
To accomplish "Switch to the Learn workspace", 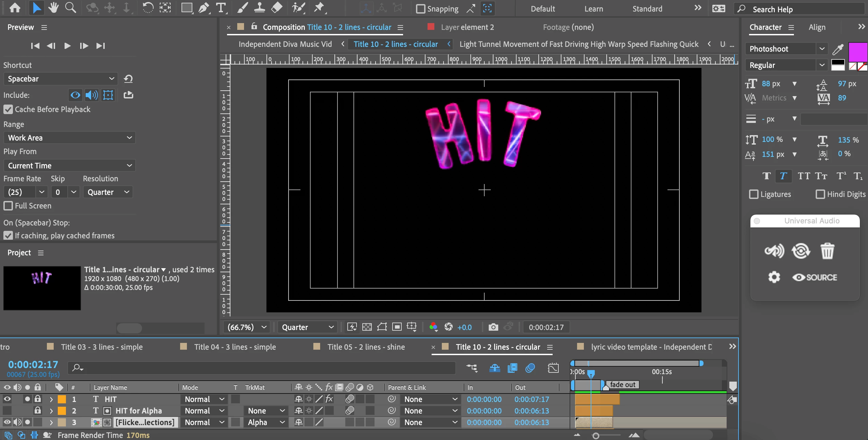I will [x=593, y=9].
